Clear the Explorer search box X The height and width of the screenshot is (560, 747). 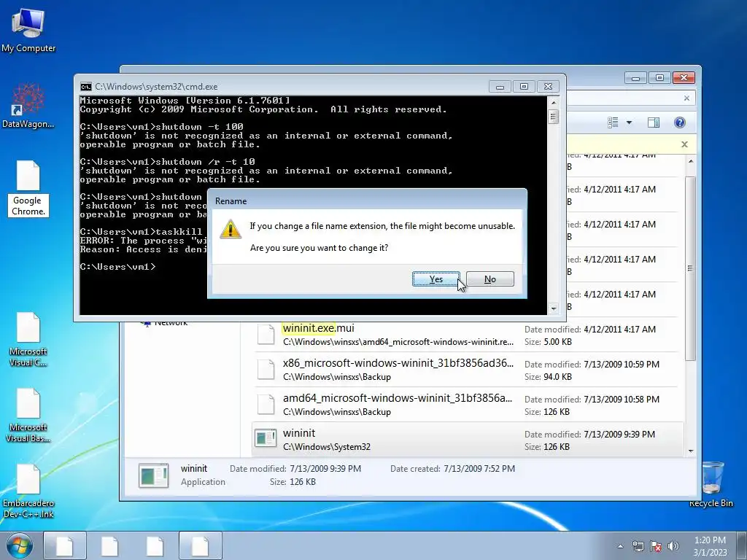tap(686, 98)
